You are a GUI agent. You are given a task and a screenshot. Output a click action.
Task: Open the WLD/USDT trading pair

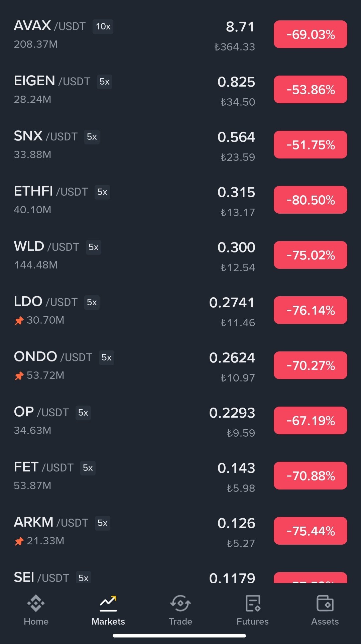tap(46, 247)
